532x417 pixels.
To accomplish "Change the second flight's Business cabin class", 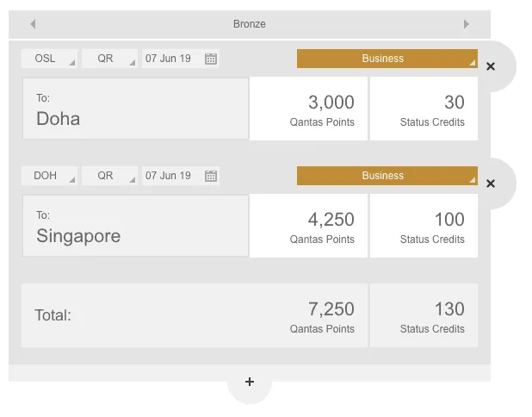I will click(387, 176).
